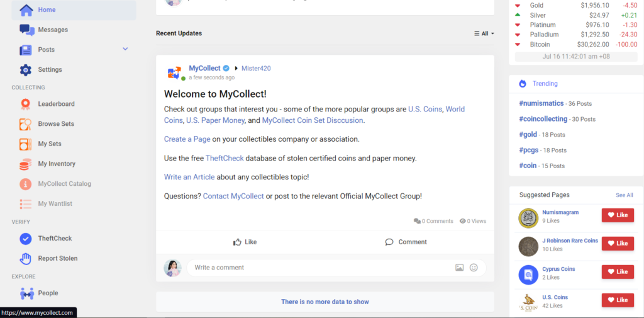This screenshot has width=644, height=318.
Task: Open Settings gear icon
Action: tap(25, 69)
